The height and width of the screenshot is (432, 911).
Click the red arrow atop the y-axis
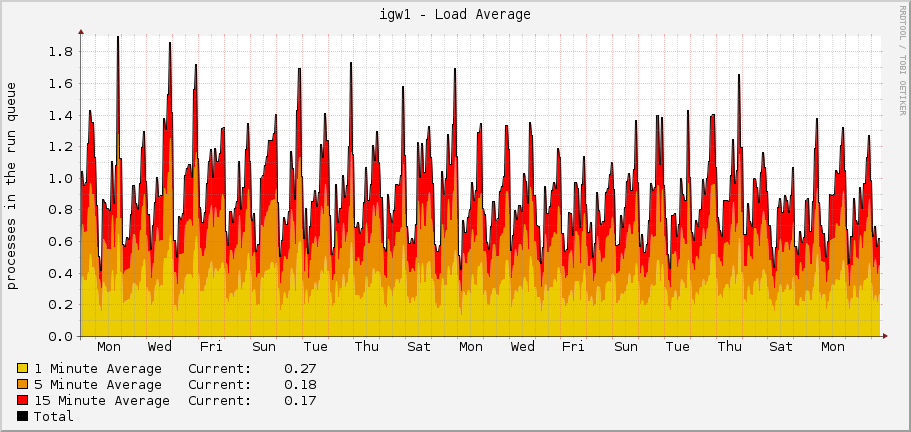point(81,32)
